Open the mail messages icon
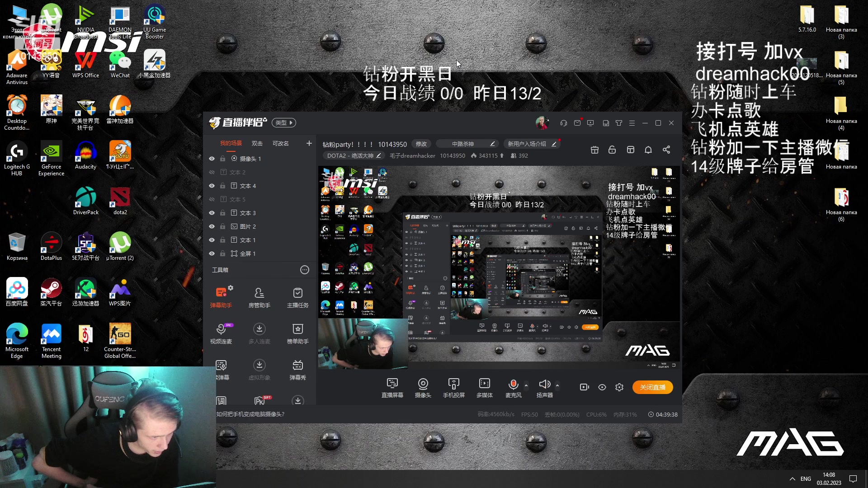The height and width of the screenshot is (488, 868). pyautogui.click(x=577, y=123)
